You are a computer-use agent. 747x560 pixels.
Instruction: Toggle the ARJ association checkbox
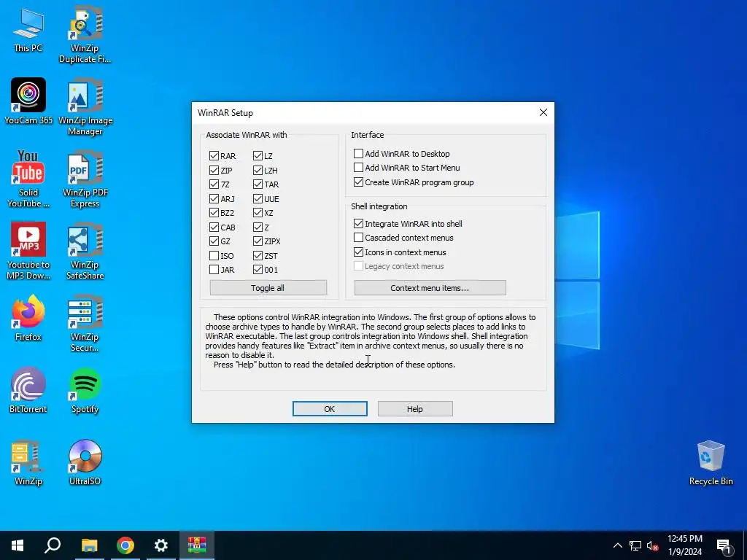pos(214,198)
